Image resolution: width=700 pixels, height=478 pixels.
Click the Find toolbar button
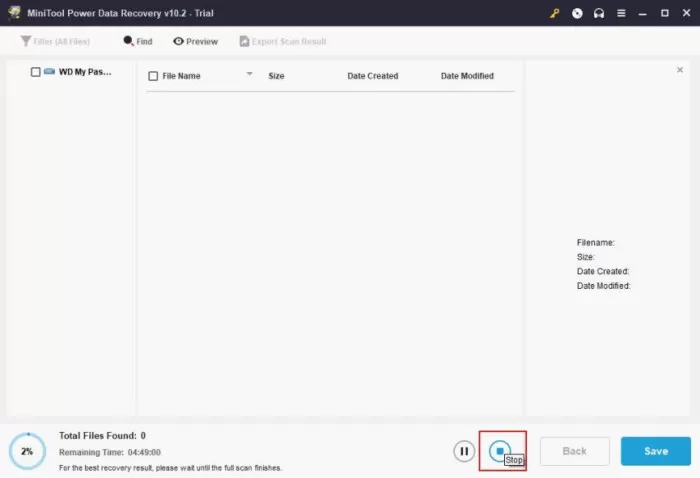coord(138,41)
